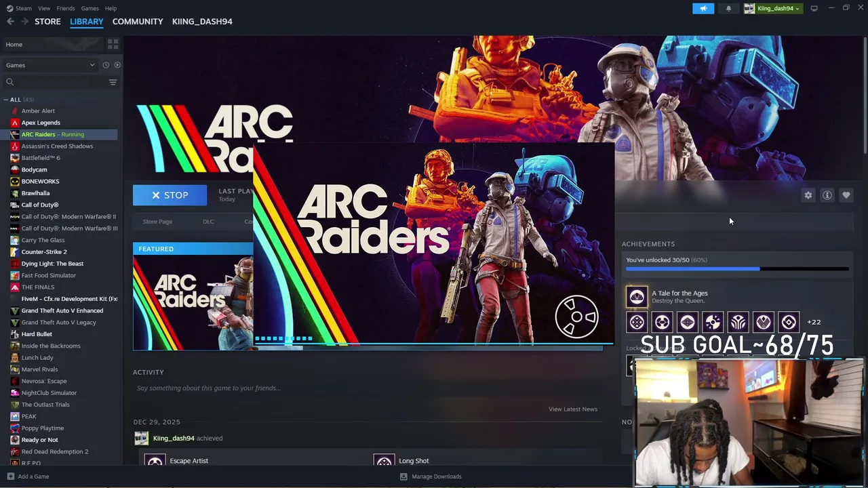This screenshot has width=868, height=488.
Task: Click the library search magnifier icon
Action: pyautogui.click(x=9, y=82)
